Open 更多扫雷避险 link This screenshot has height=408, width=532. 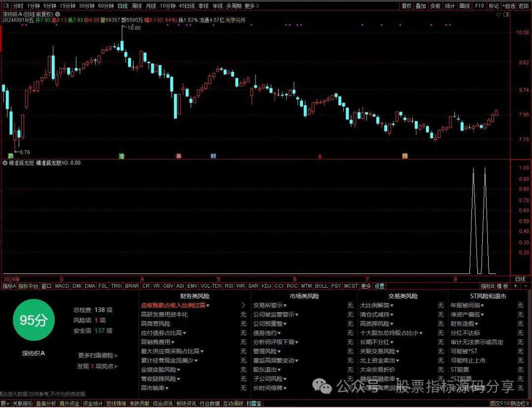98,355
